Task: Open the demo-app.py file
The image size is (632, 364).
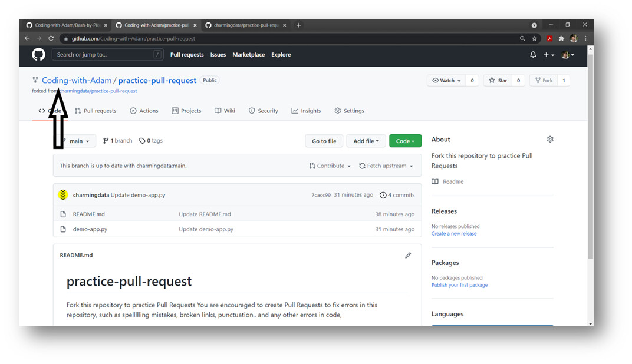Action: coord(90,229)
